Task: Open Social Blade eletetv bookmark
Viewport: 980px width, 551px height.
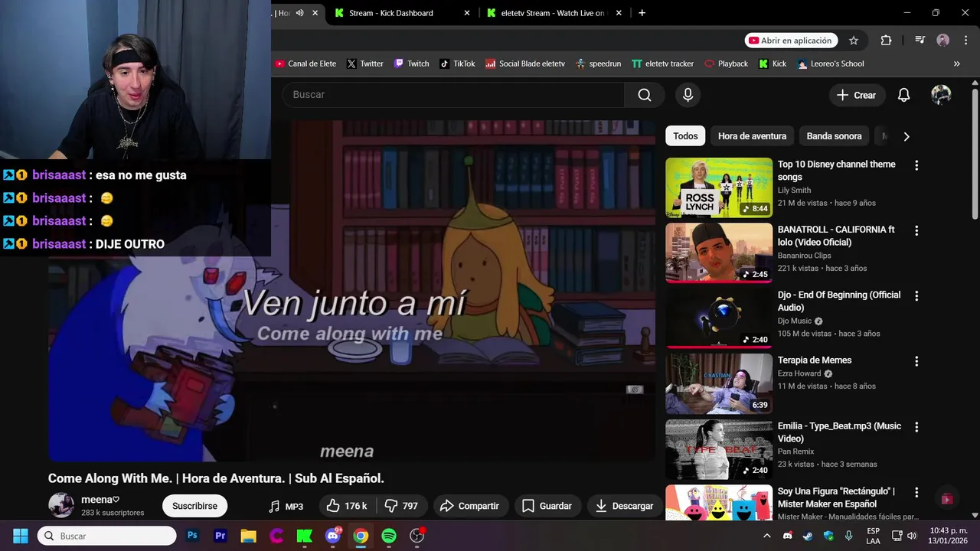Action: click(525, 64)
